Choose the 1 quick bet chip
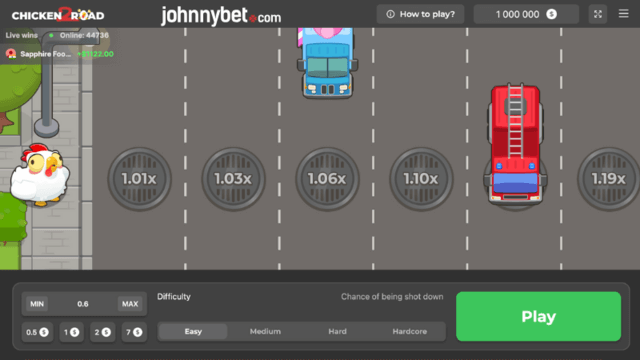 (71, 332)
